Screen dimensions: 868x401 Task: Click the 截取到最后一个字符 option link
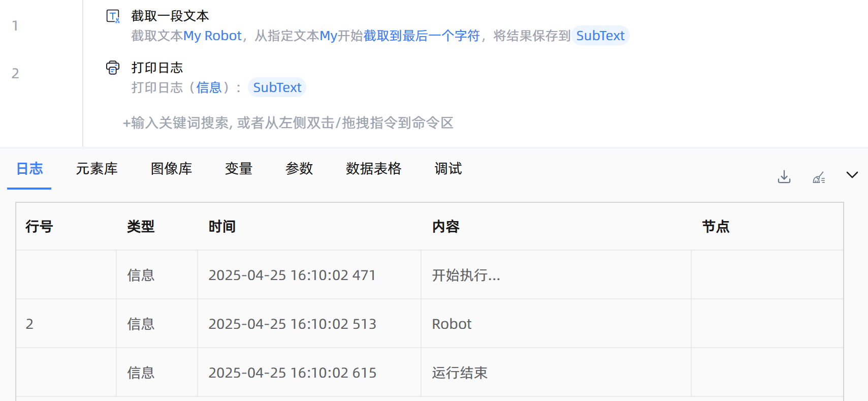pos(421,36)
